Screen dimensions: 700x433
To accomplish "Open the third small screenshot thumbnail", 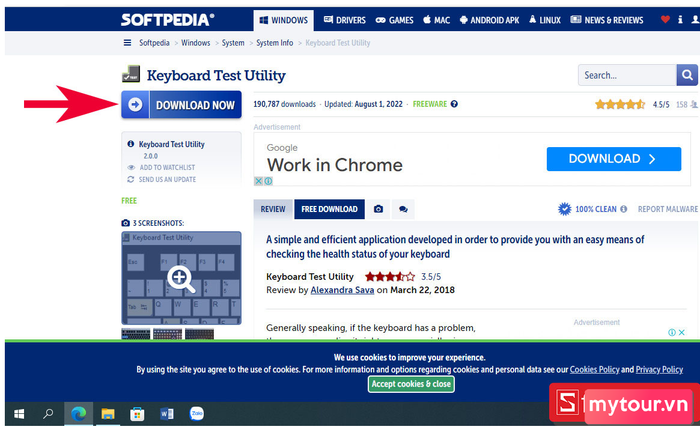I will point(200,334).
